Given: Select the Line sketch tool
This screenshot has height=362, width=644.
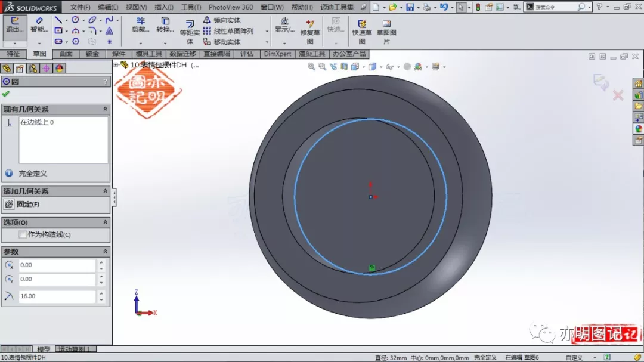Looking at the screenshot, I should (58, 20).
